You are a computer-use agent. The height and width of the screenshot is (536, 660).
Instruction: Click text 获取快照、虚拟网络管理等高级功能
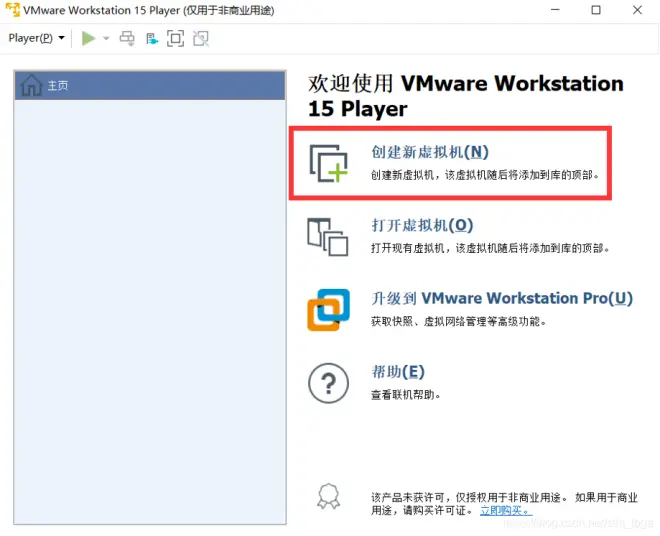pyautogui.click(x=458, y=322)
